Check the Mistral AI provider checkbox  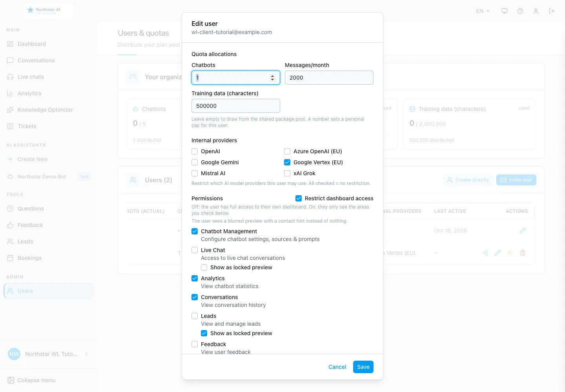[x=195, y=173]
